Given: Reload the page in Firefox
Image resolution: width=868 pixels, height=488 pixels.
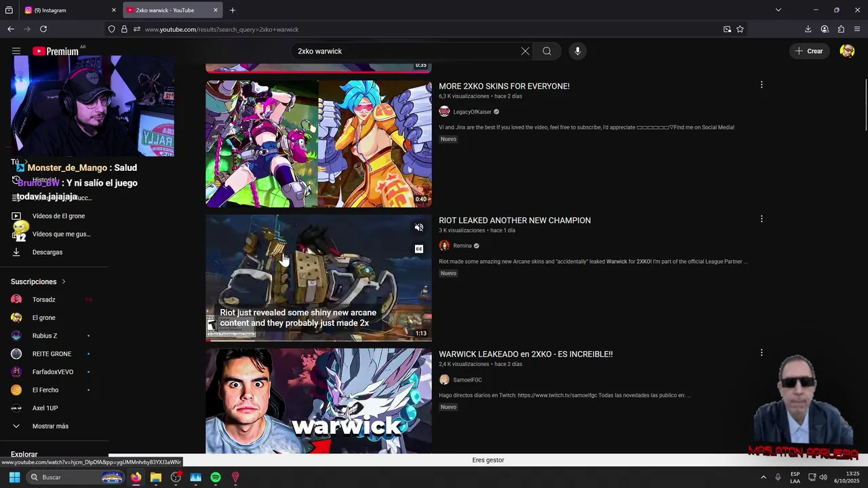Looking at the screenshot, I should pos(43,29).
